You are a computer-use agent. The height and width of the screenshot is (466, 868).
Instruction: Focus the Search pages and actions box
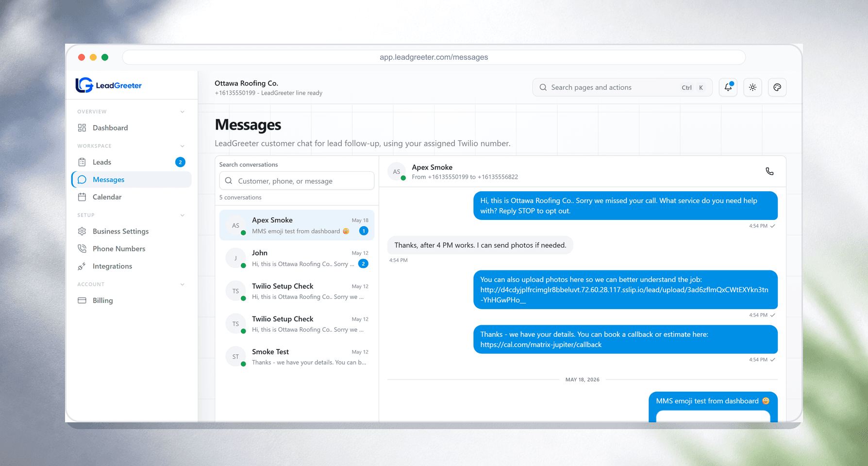click(x=622, y=87)
